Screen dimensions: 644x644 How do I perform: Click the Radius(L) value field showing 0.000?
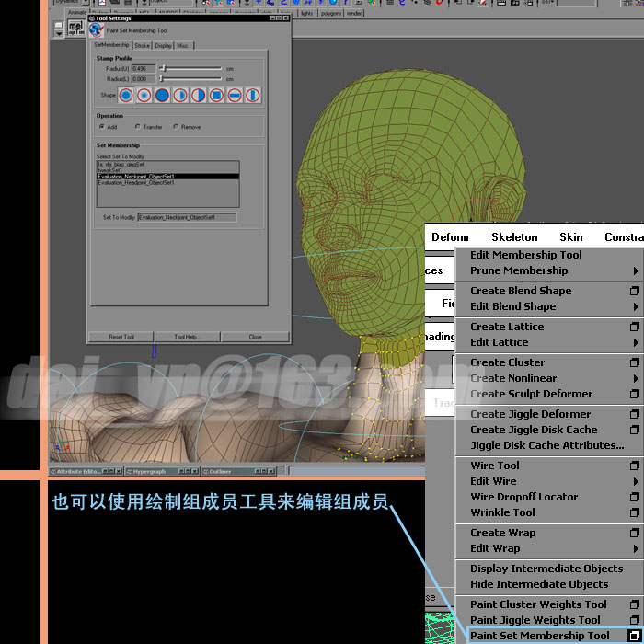tap(144, 79)
